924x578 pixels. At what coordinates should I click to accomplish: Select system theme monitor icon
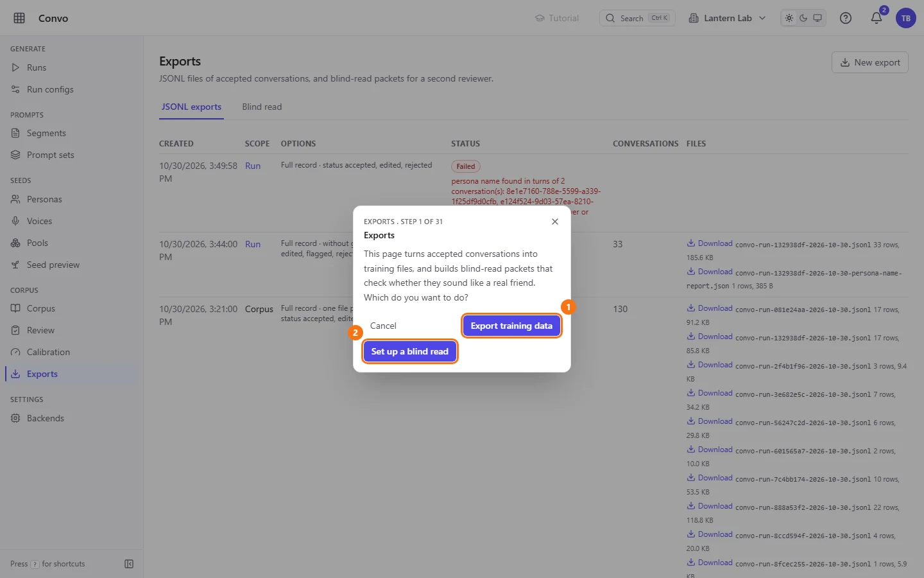(x=817, y=18)
